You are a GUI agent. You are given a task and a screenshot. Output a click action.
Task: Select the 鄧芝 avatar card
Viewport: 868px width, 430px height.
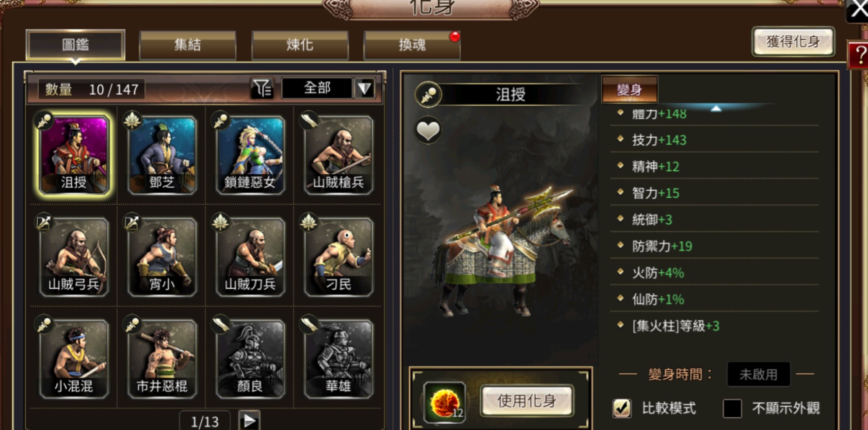pos(162,155)
